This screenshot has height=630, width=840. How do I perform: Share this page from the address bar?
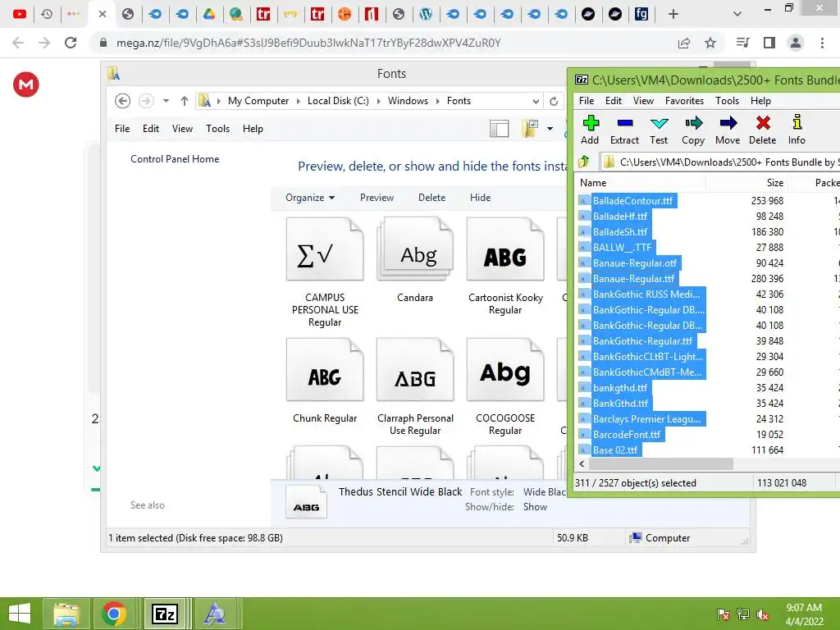click(684, 43)
